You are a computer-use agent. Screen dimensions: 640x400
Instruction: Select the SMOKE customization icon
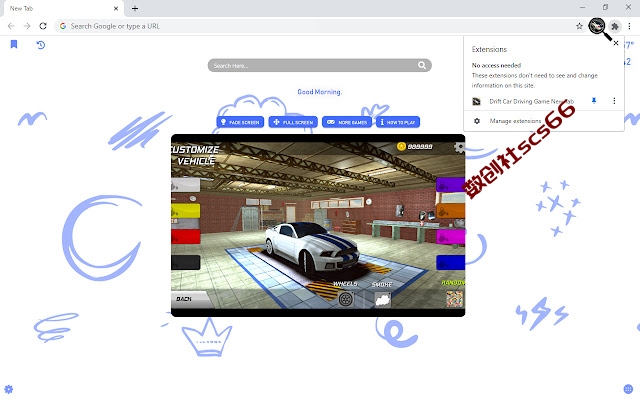point(383,300)
